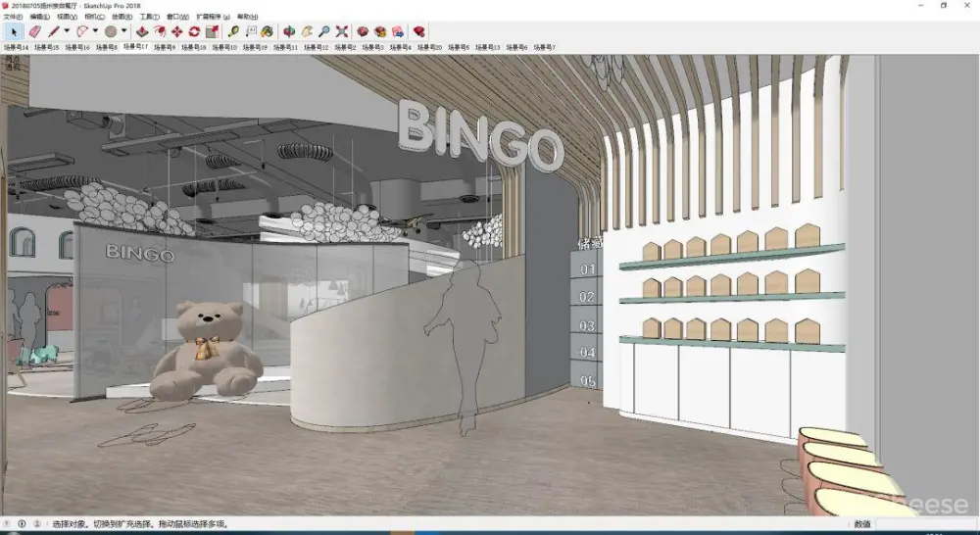Viewport: 980px width, 535px height.
Task: Pick the Rotate tool
Action: [194, 31]
